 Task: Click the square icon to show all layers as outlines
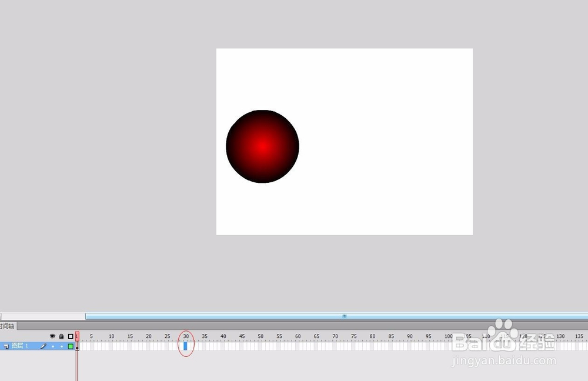pos(71,336)
